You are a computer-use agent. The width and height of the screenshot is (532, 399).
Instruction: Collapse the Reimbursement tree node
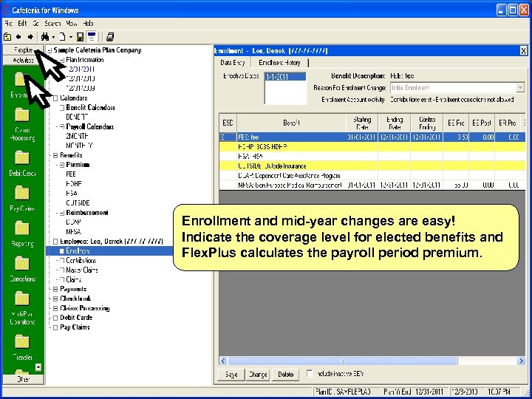(x=62, y=213)
